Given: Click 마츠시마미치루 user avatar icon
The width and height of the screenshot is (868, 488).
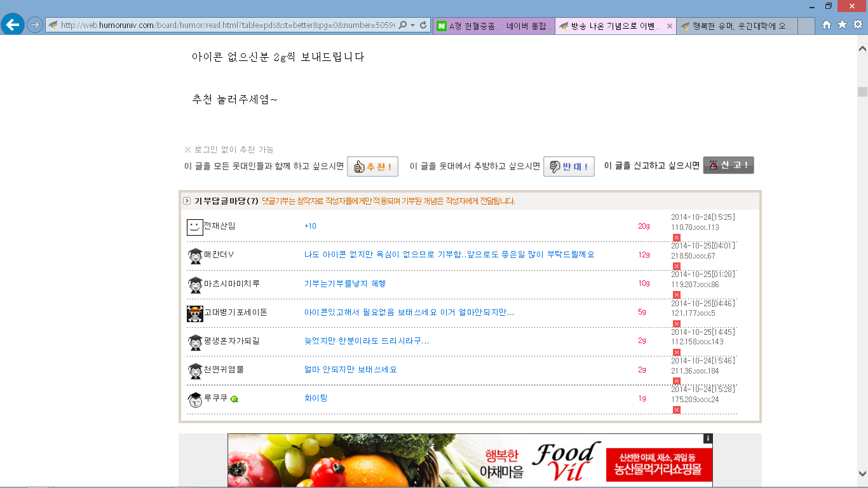Looking at the screenshot, I should point(195,285).
